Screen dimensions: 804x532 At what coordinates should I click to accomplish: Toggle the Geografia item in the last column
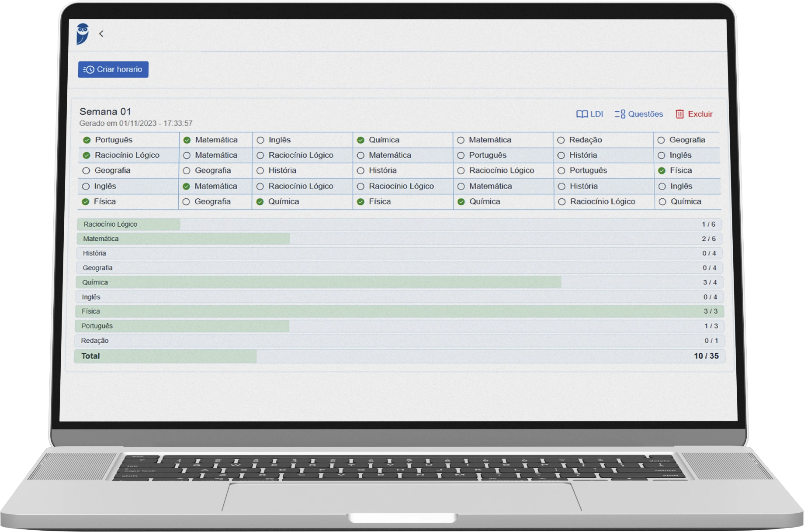[x=661, y=140]
